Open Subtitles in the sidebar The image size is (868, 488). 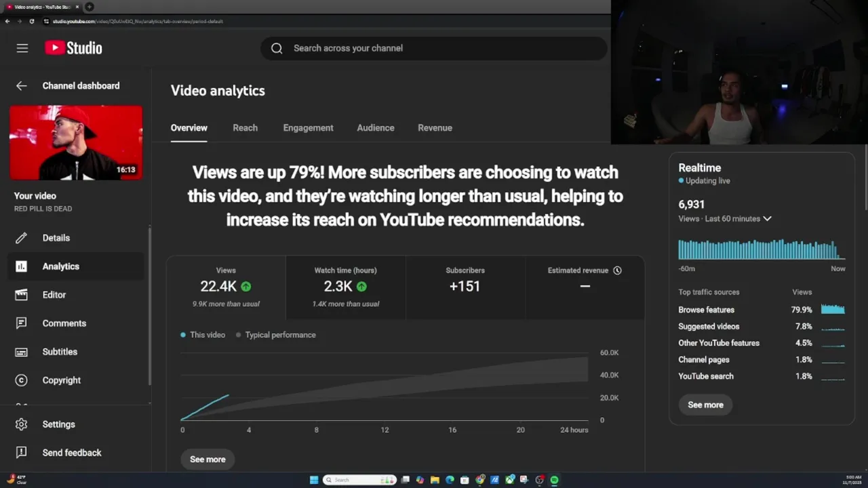pos(76,352)
